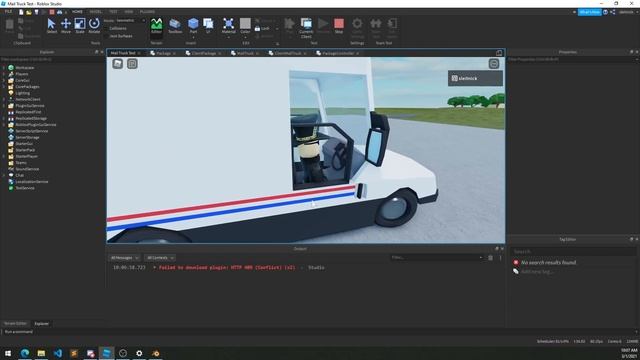The image size is (640, 360).
Task: Select Teams in Explorer
Action: [21, 162]
